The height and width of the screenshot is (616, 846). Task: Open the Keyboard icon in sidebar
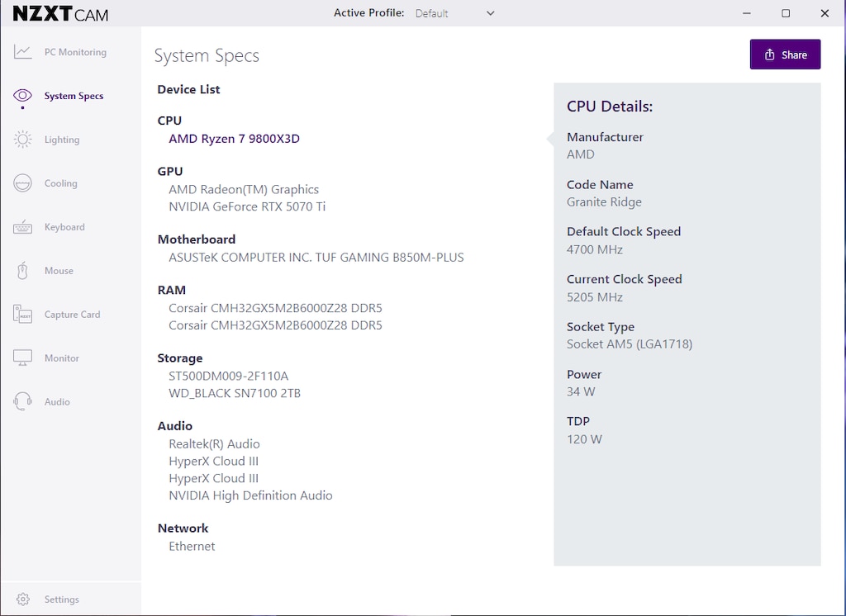[22, 227]
